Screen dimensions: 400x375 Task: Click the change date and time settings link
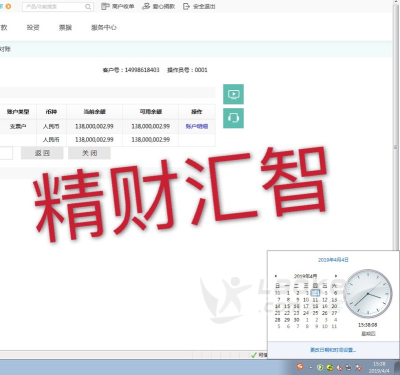(x=333, y=350)
